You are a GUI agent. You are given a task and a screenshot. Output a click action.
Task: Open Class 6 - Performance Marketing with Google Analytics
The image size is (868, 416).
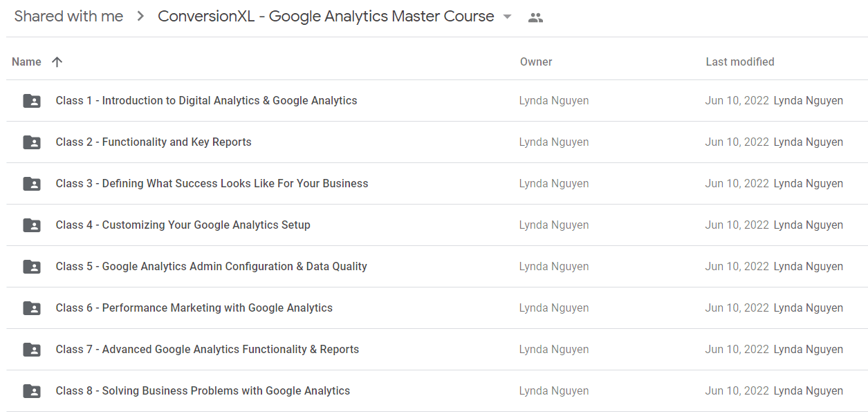(194, 308)
